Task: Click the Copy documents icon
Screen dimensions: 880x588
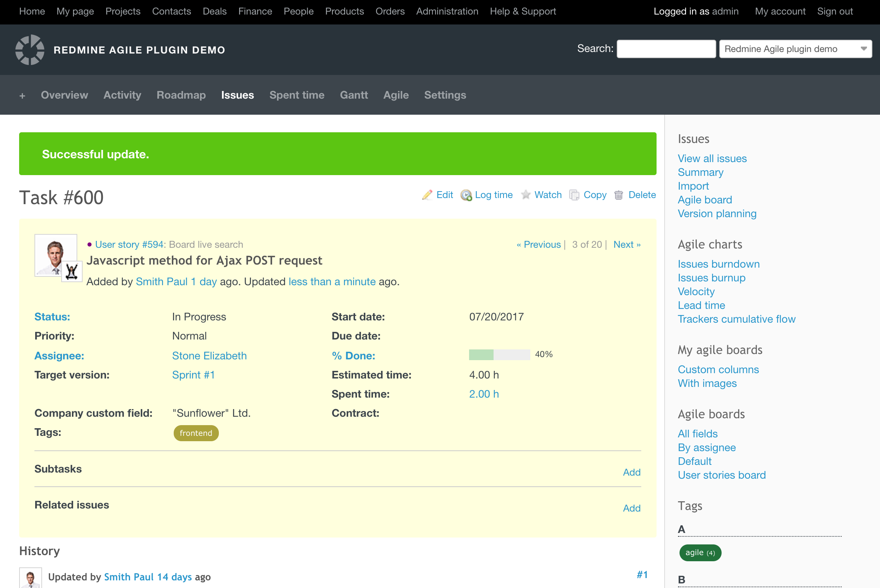Action: 574,195
